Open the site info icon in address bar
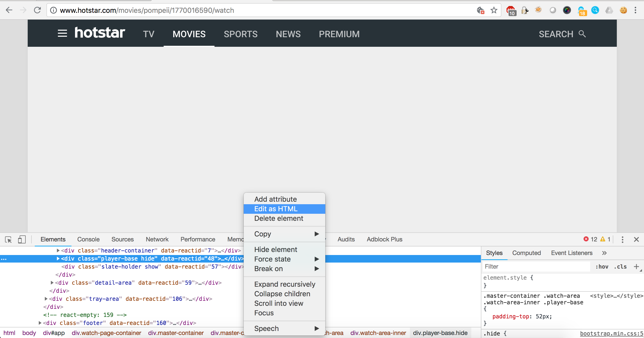Image resolution: width=644 pixels, height=338 pixels. 53,10
